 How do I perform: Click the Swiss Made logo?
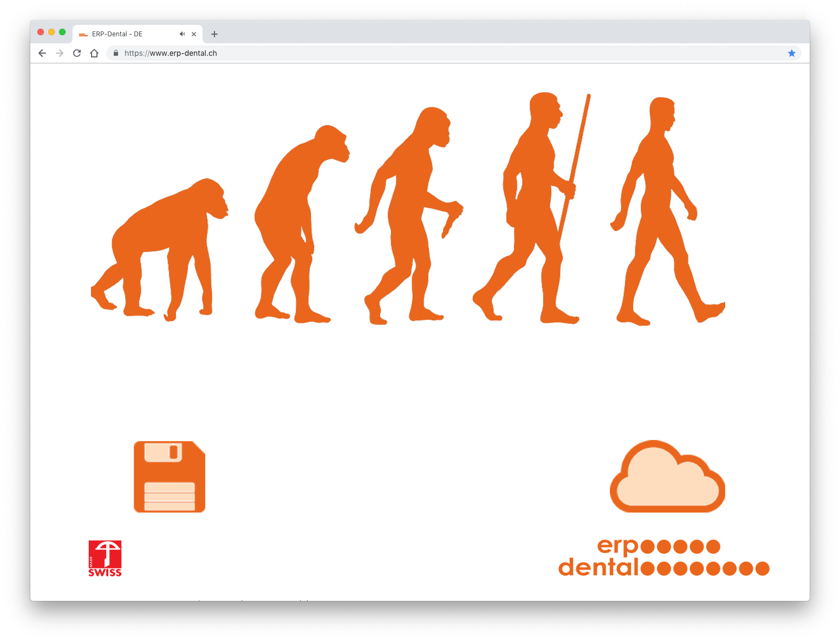[105, 558]
